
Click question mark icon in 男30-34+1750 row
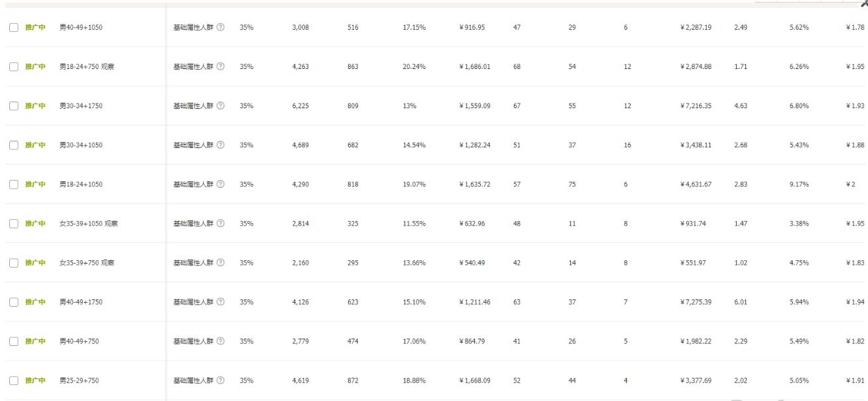click(221, 106)
